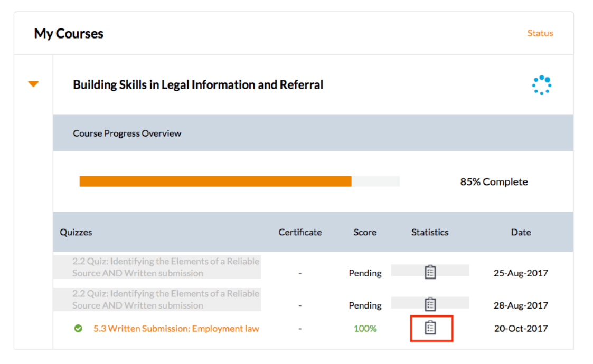This screenshot has width=593, height=364.
Task: Open the 2.2 Quiz dated 25-Aug-2017
Action: click(166, 267)
